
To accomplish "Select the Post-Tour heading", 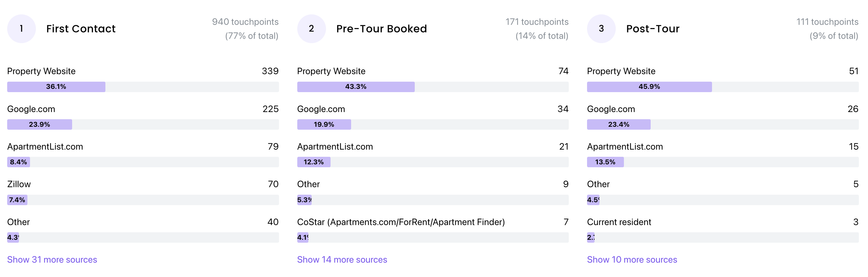I will [653, 29].
